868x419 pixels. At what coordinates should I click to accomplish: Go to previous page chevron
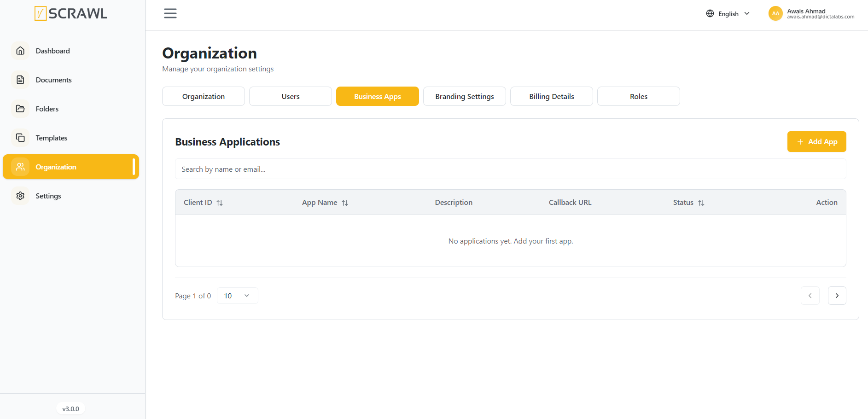coord(810,296)
